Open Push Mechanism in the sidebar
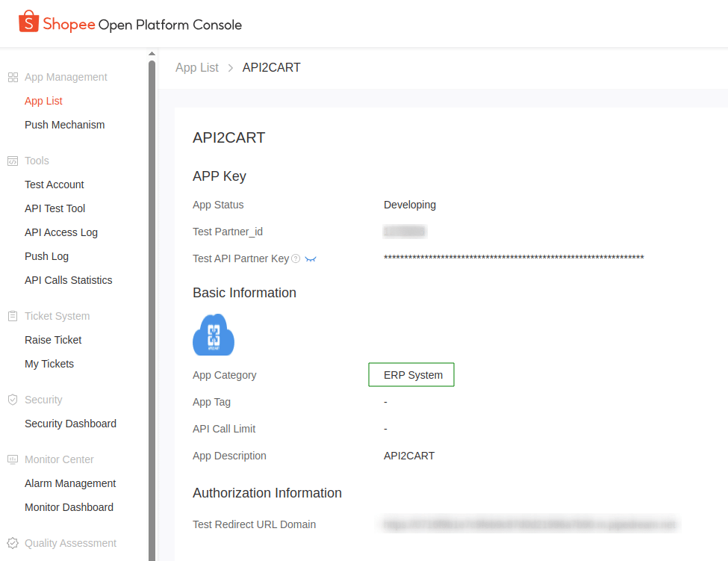Screen dimensions: 728x561 64,125
